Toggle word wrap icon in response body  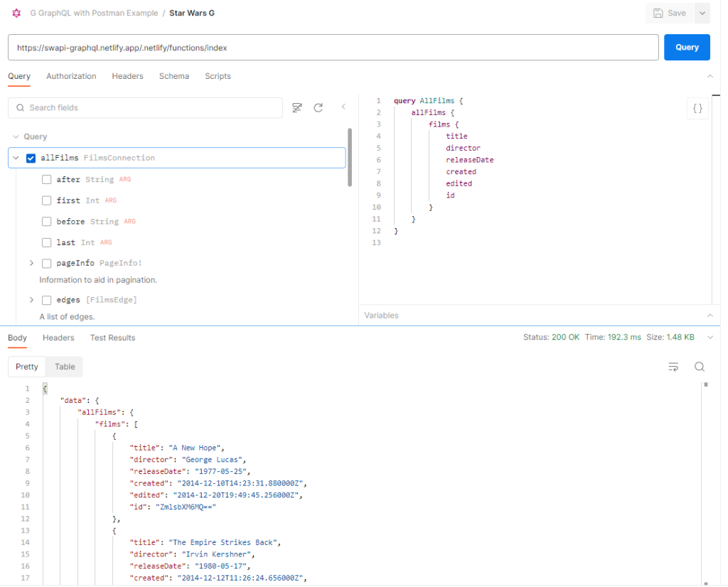coord(673,367)
